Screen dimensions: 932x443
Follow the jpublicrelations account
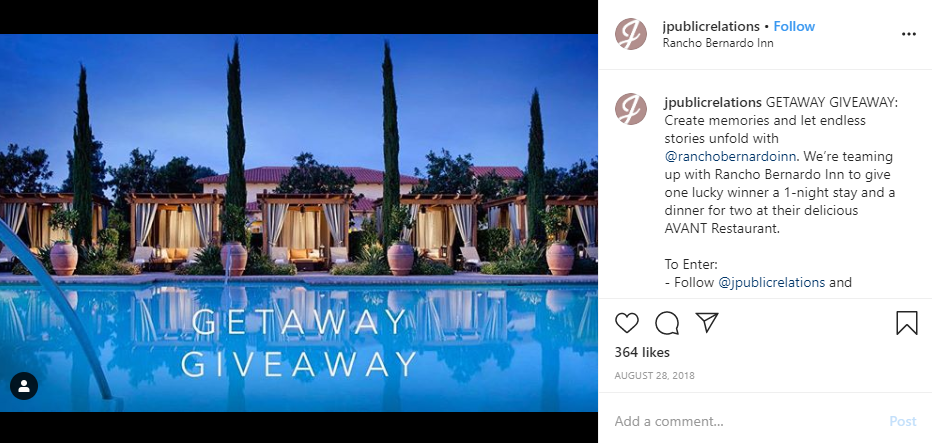pos(794,26)
